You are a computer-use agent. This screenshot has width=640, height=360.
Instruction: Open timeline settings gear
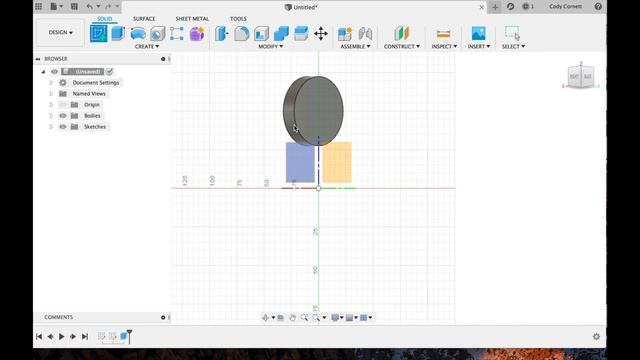tap(596, 337)
